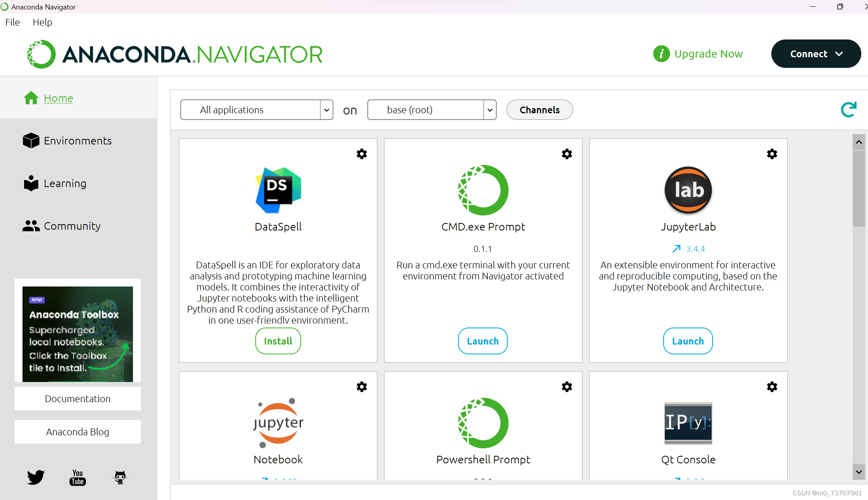
Task: Click the scrollbar down arrow
Action: 859,472
